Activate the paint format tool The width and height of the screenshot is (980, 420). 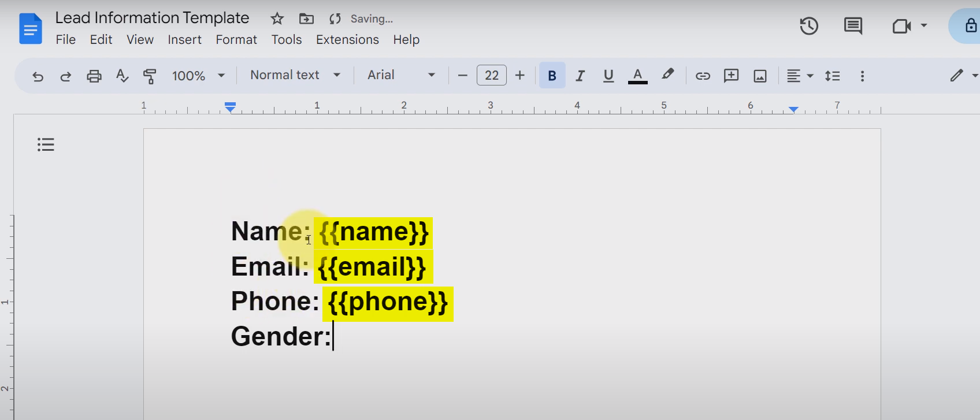pos(150,76)
